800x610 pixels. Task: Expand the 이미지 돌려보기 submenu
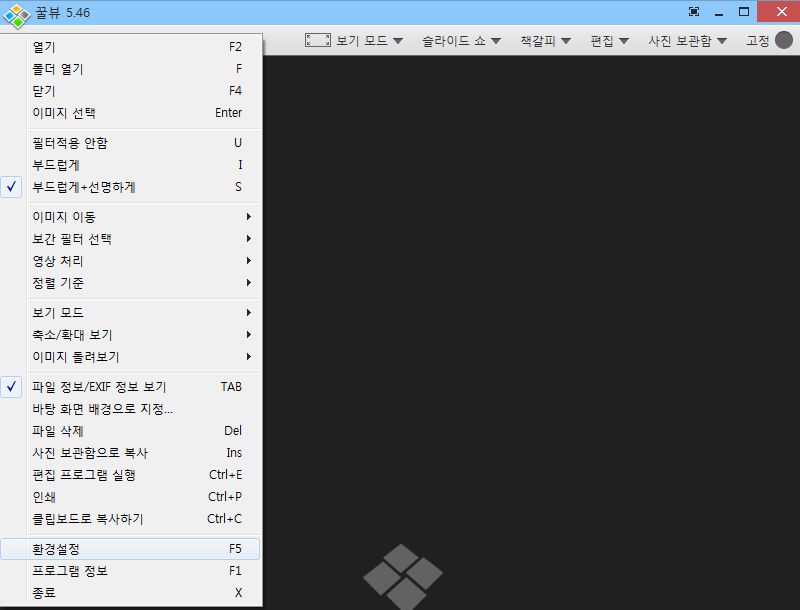coord(131,357)
